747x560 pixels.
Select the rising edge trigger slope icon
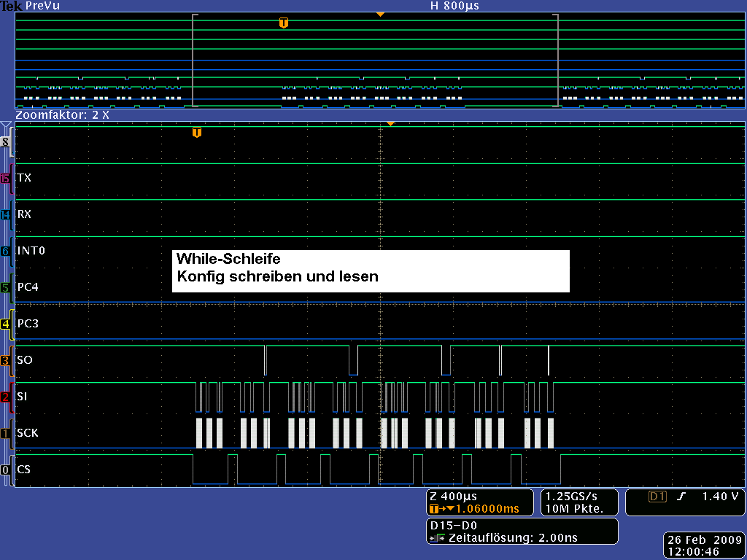[681, 497]
